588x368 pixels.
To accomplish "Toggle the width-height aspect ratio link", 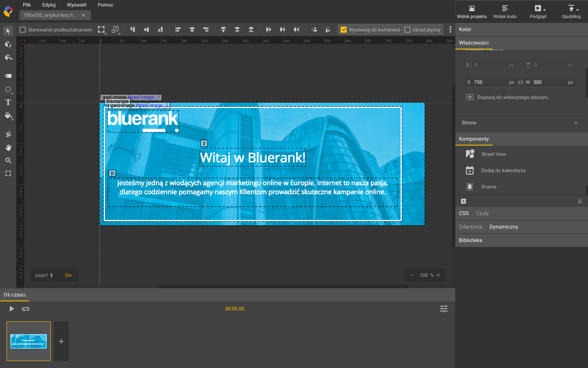I will point(521,82).
